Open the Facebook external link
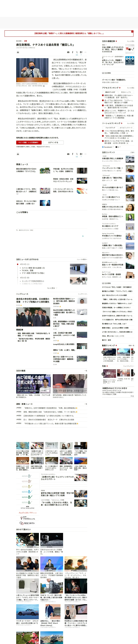138x644 pixels. (x=108, y=147)
